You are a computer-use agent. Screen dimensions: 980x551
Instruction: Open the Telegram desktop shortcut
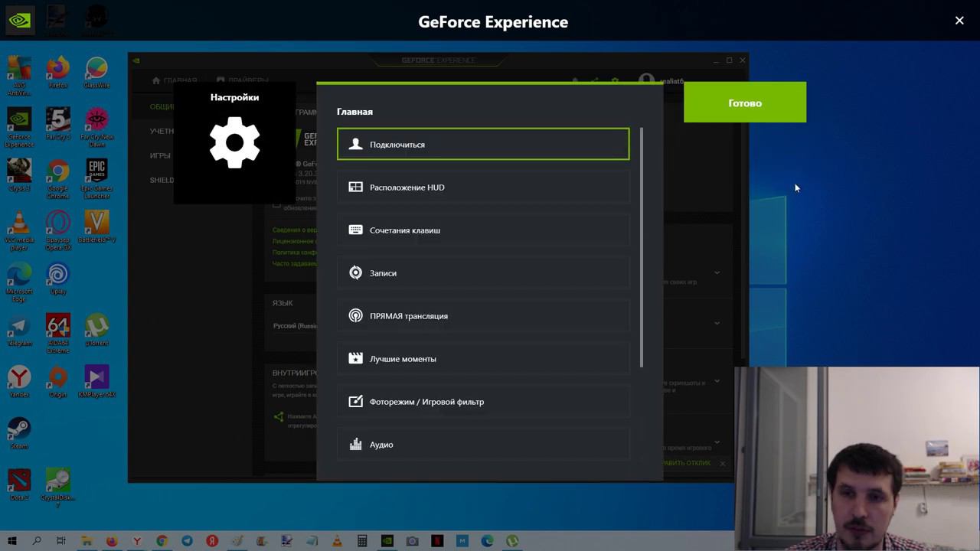[19, 330]
